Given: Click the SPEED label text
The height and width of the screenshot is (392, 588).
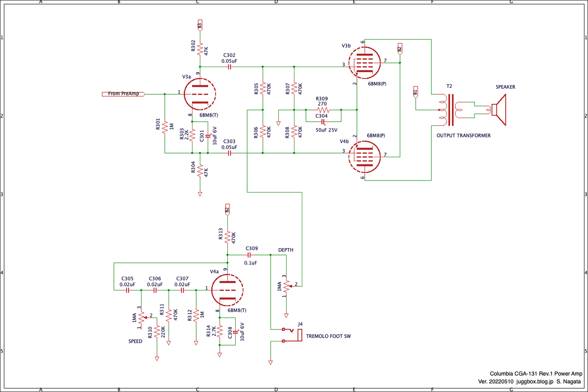Looking at the screenshot, I should click(135, 341).
